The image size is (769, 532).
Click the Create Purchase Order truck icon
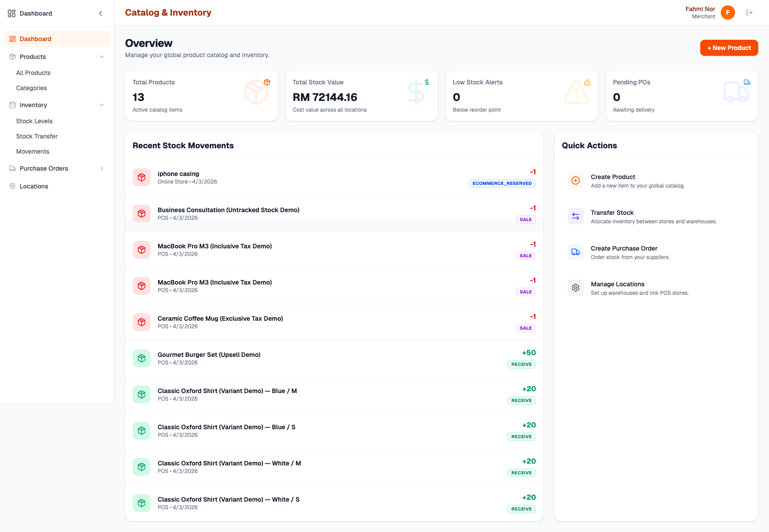click(576, 252)
